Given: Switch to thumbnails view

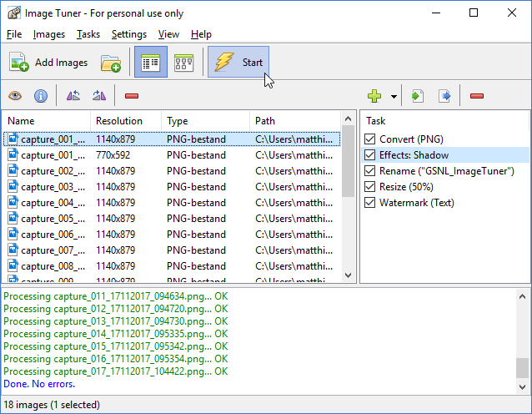Looking at the screenshot, I should pyautogui.click(x=183, y=63).
